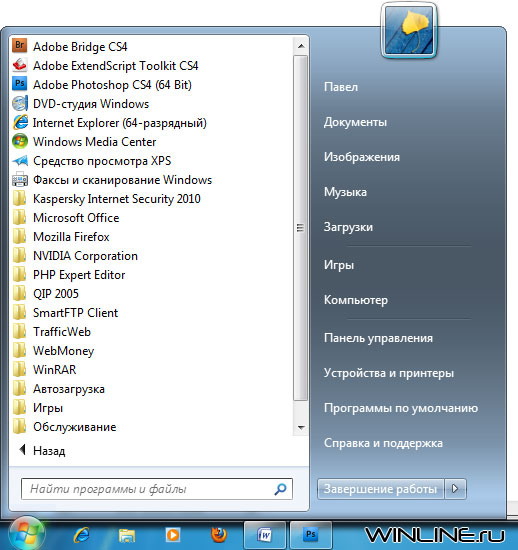
Task: Click the Microsoft Office folder icon
Action: point(20,217)
